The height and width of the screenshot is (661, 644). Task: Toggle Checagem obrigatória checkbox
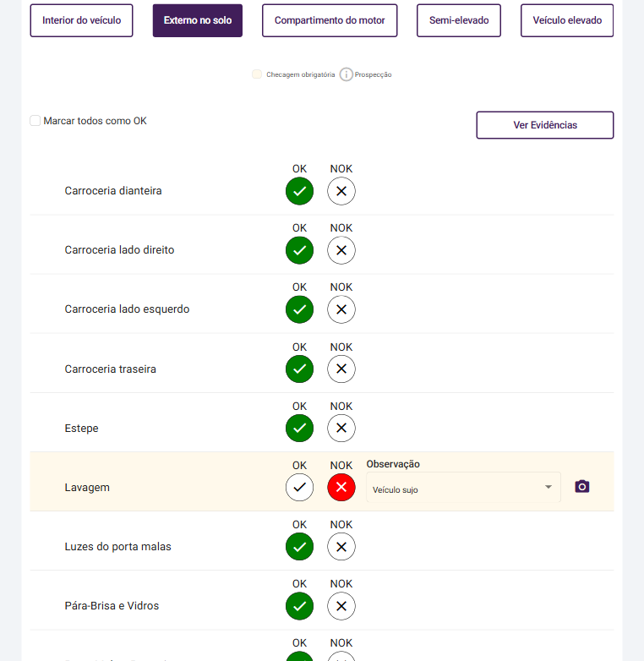click(257, 74)
